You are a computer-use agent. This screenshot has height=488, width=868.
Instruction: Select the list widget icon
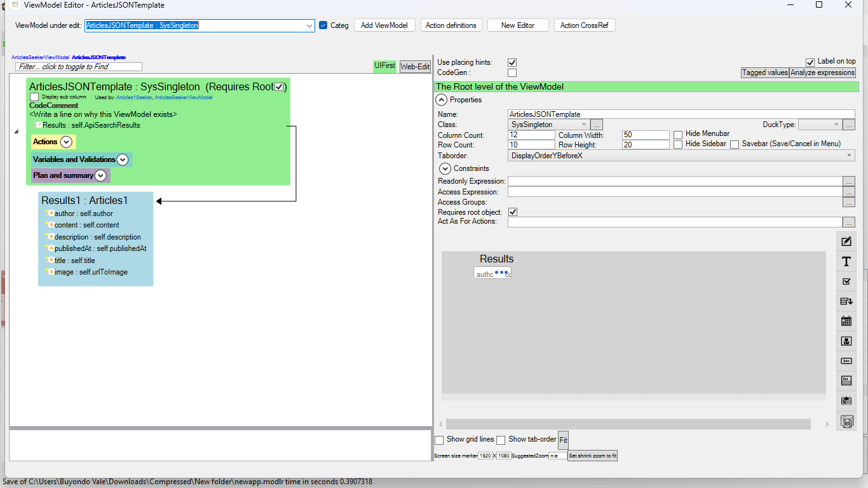[846, 381]
